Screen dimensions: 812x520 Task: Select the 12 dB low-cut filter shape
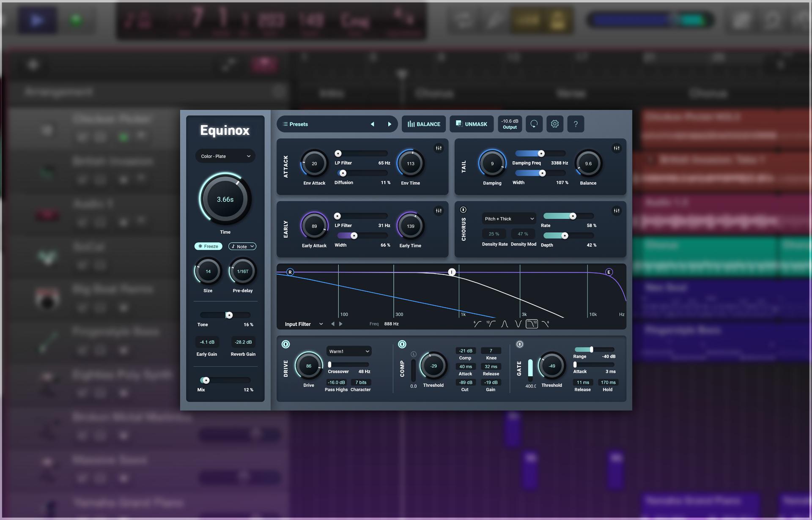point(491,324)
